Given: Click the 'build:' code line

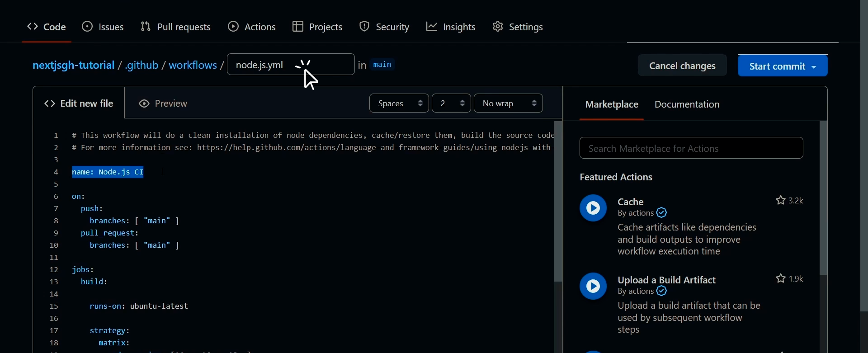Looking at the screenshot, I should tap(94, 282).
